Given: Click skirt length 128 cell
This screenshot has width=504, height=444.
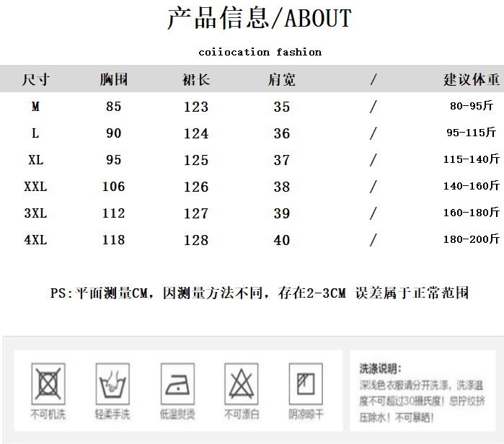Looking at the screenshot, I should (x=196, y=240).
